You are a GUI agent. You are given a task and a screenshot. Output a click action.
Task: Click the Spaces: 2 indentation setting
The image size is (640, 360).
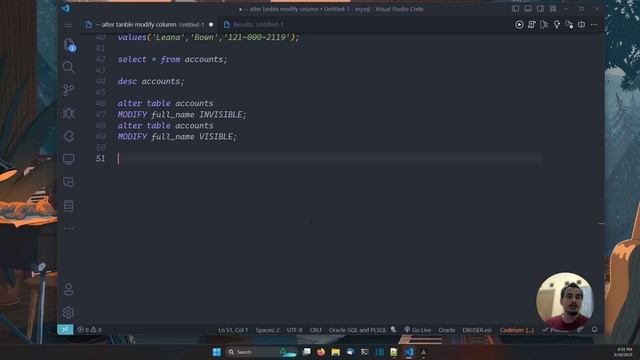(x=267, y=330)
